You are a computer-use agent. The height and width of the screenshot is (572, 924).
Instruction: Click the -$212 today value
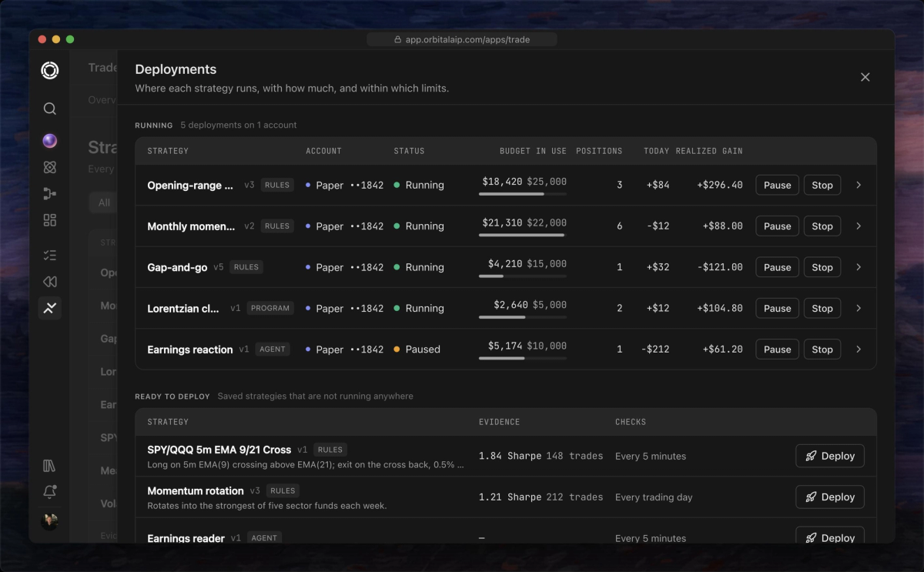pos(654,350)
